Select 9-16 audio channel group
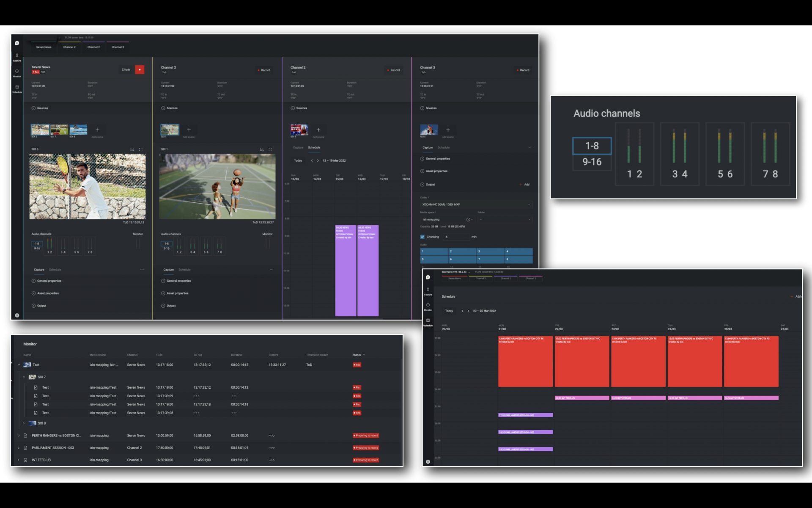812x508 pixels. click(592, 162)
